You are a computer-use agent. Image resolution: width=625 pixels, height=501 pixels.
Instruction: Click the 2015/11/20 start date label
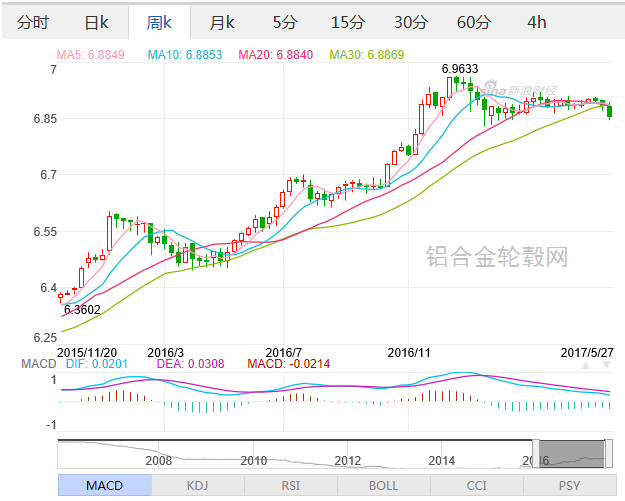click(x=87, y=353)
